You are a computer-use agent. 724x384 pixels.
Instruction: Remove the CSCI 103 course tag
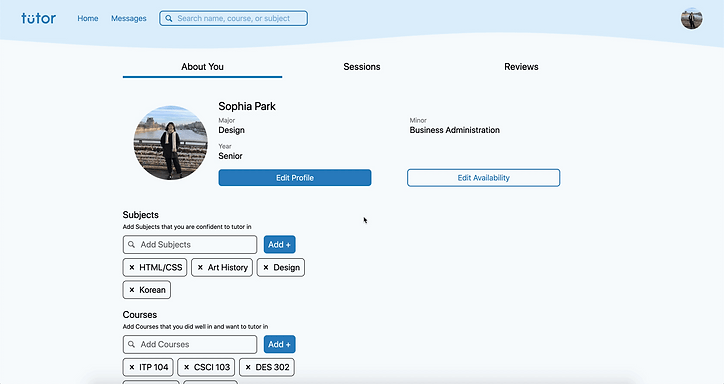pos(186,367)
